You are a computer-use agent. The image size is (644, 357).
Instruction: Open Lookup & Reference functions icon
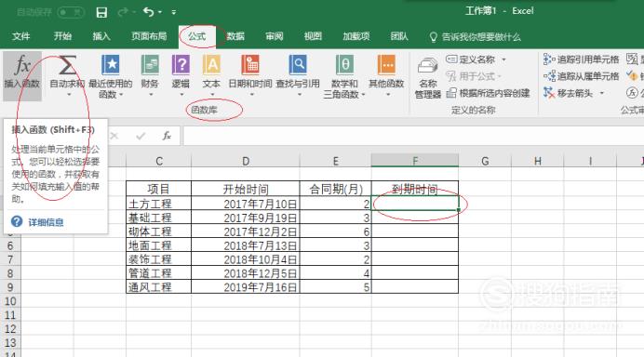(298, 65)
